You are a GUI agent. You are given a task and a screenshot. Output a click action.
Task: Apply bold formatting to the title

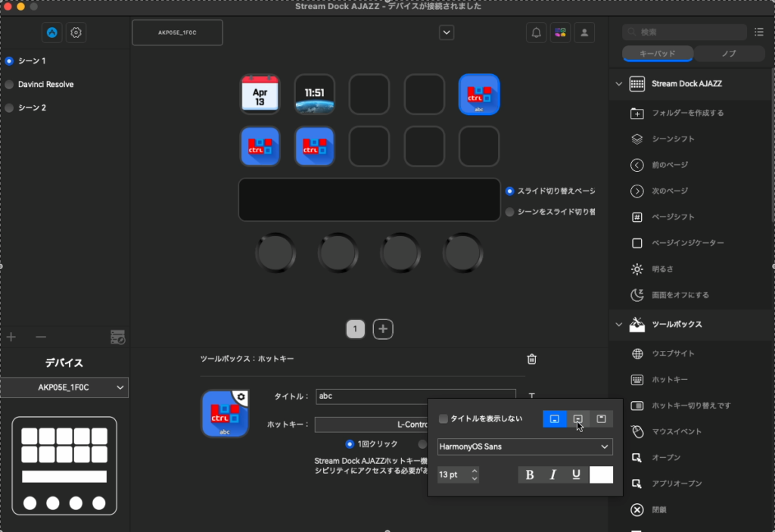click(x=529, y=474)
